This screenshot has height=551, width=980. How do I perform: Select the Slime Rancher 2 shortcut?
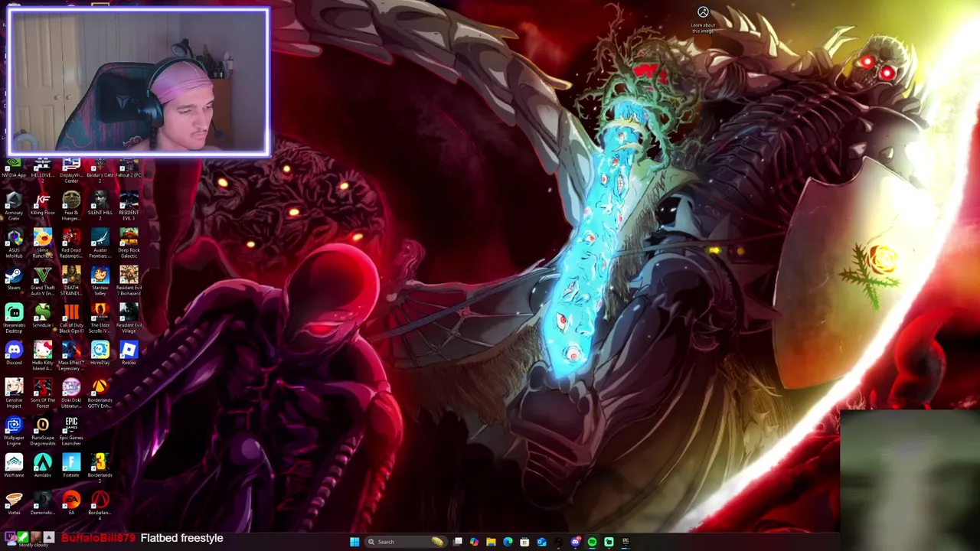click(x=42, y=243)
